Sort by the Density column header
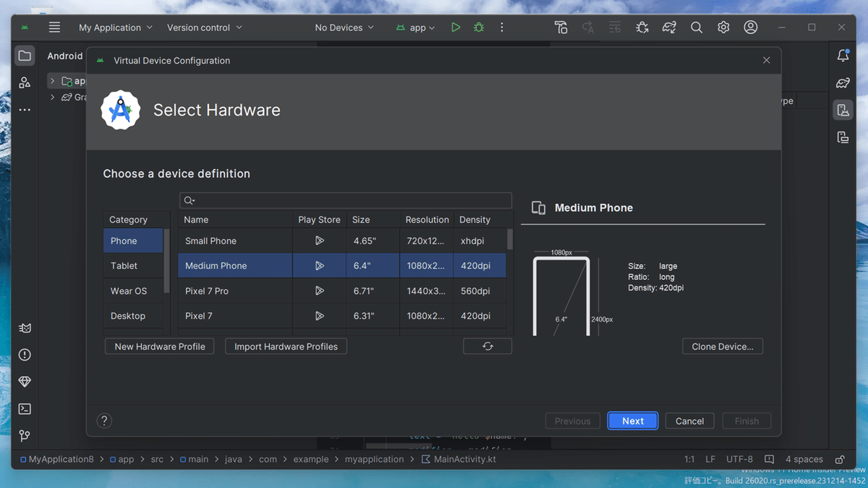 pos(480,220)
